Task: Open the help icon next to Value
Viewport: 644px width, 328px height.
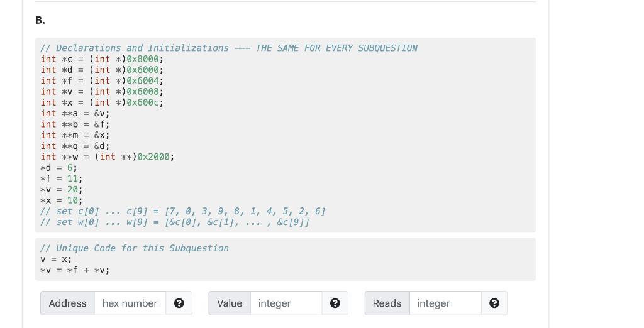Action: [x=335, y=303]
